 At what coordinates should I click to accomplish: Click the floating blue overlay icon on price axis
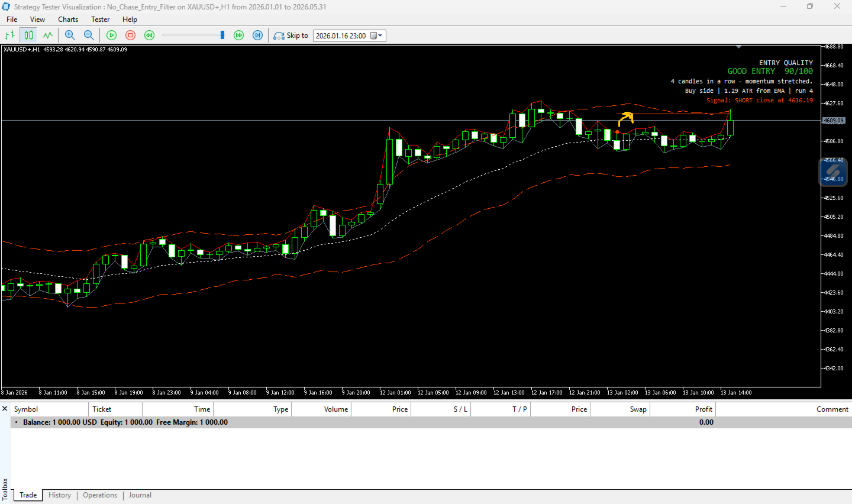pos(833,172)
